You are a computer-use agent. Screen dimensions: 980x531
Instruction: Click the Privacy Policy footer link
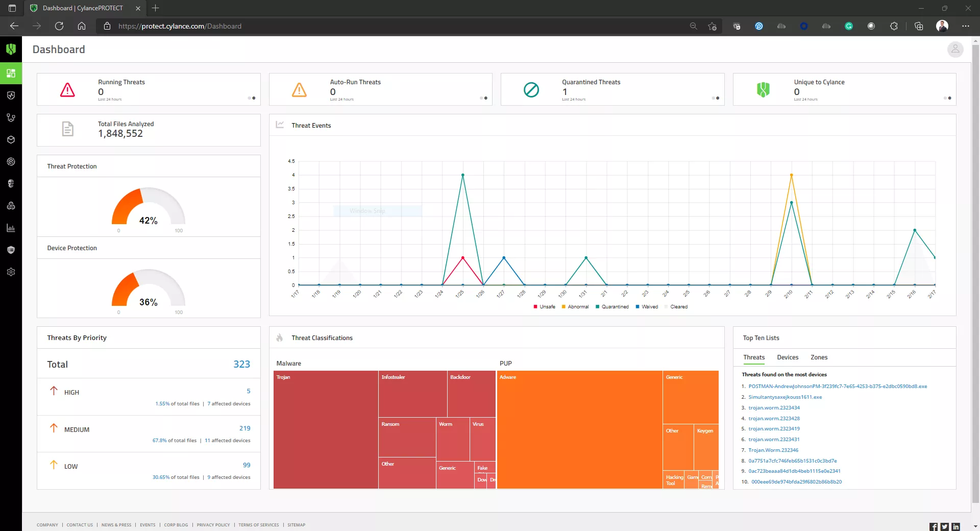point(213,525)
